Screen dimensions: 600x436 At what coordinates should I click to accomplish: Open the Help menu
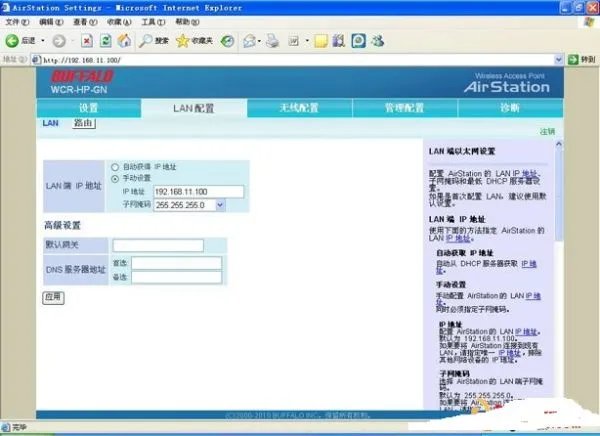click(187, 22)
